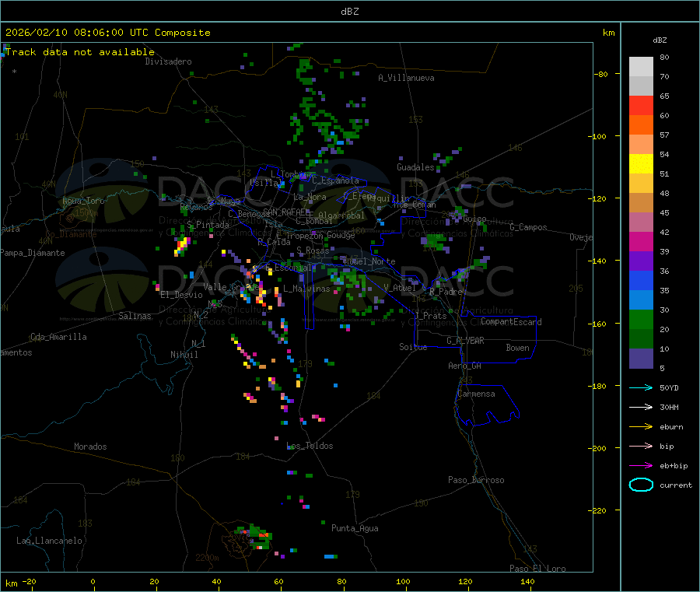Click the 'G_Campos' place label

click(x=528, y=227)
